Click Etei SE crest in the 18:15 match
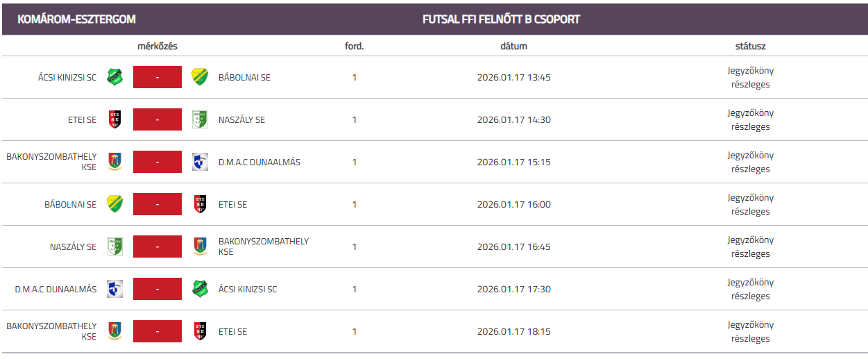 [x=201, y=331]
